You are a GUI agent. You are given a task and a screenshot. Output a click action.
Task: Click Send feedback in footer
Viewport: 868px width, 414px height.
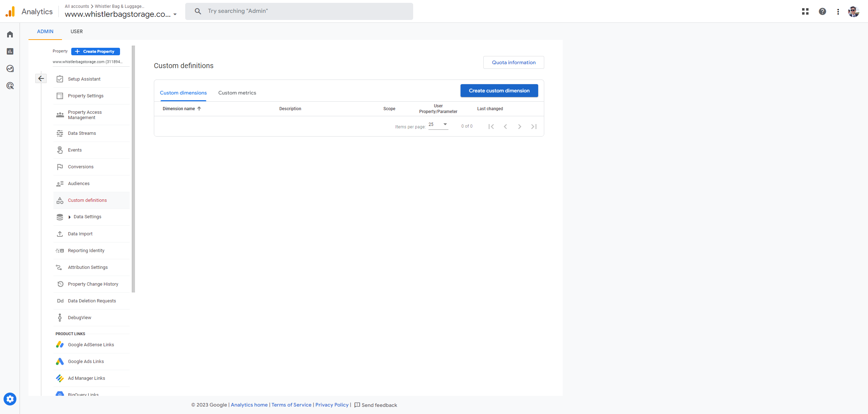[x=376, y=405]
